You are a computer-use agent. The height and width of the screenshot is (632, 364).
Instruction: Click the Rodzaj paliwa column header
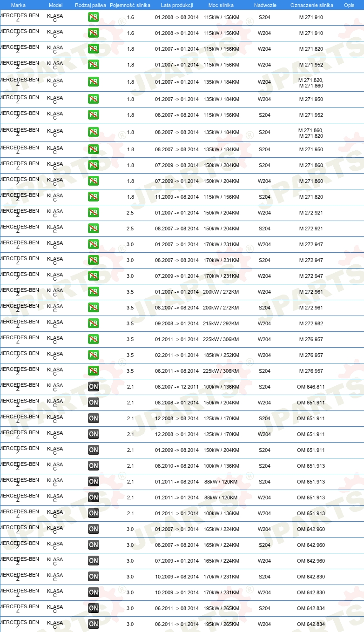(90, 5)
